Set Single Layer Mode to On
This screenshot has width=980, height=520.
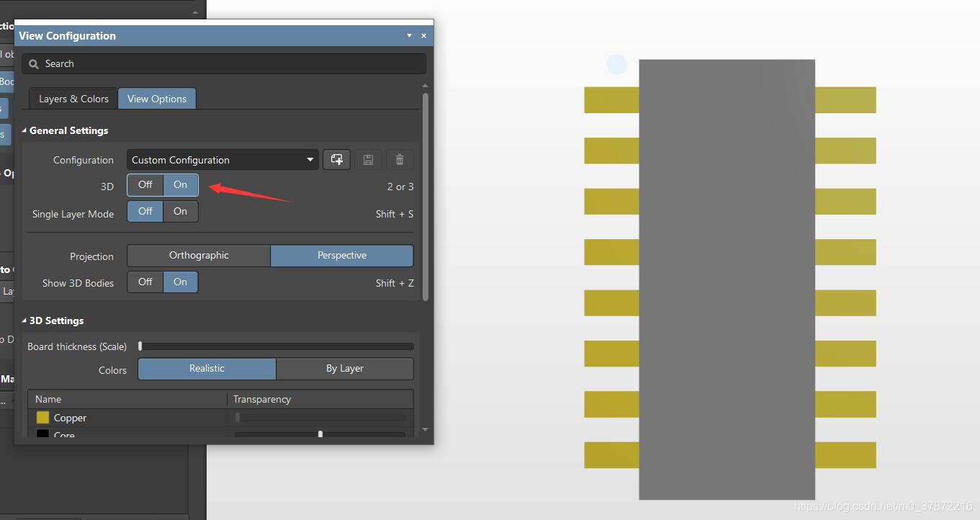[181, 211]
